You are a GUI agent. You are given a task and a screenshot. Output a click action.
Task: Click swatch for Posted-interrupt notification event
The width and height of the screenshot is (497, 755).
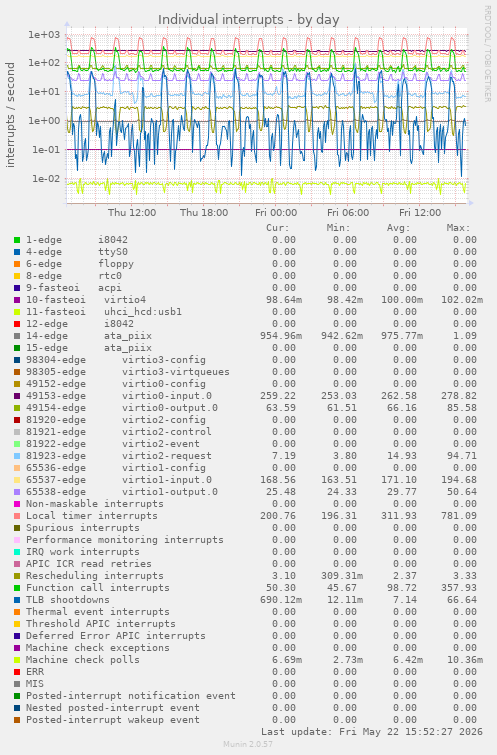[17, 696]
